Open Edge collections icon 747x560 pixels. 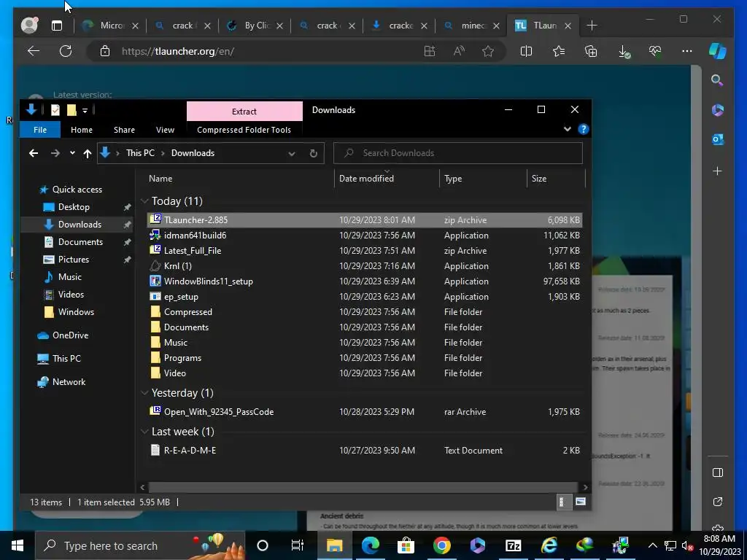[x=591, y=51]
